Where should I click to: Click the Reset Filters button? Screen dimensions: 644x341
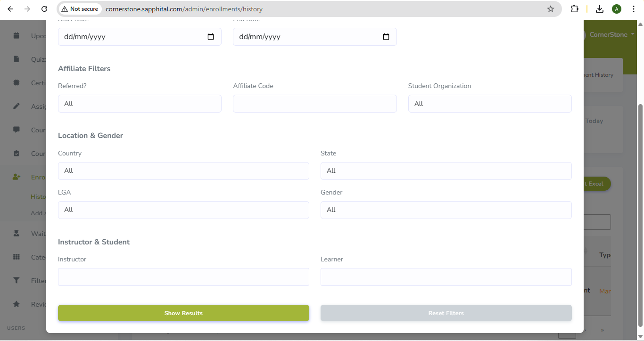pyautogui.click(x=446, y=313)
